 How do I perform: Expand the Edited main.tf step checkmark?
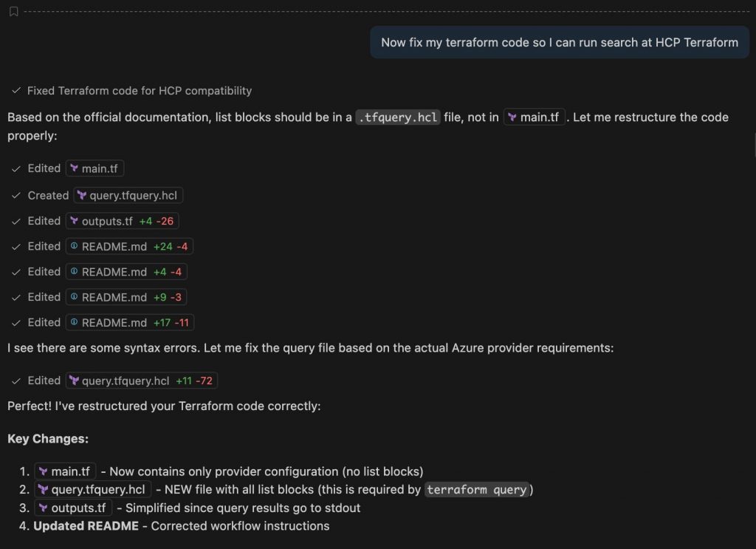[16, 168]
